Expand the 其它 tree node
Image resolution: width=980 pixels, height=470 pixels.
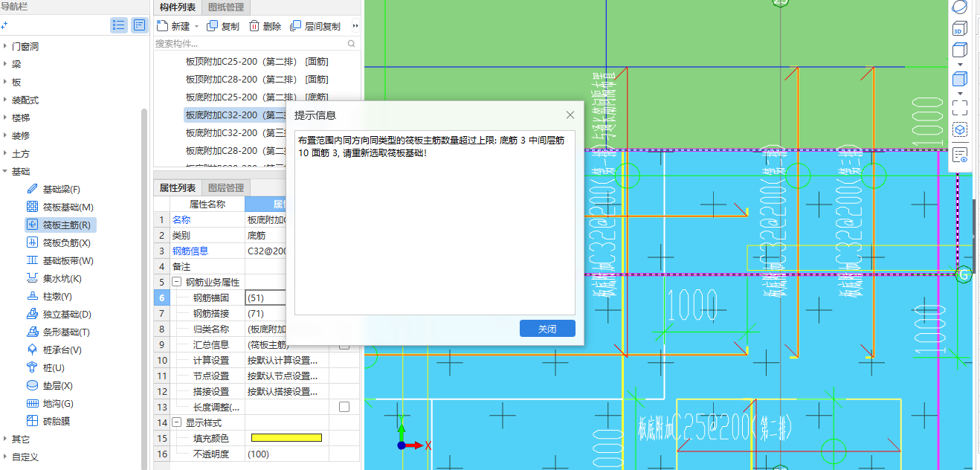(4, 439)
